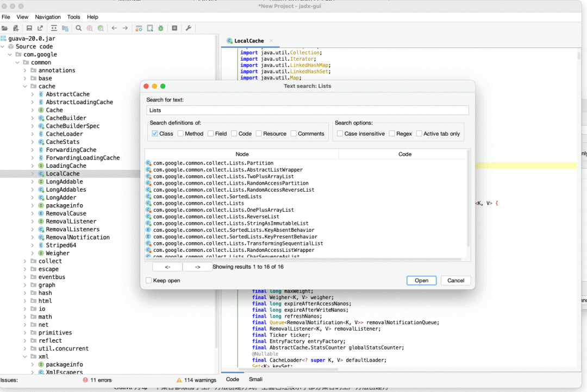Click the search results horizontal scrollbar
Screen dimensions: 587x392
pos(304,259)
